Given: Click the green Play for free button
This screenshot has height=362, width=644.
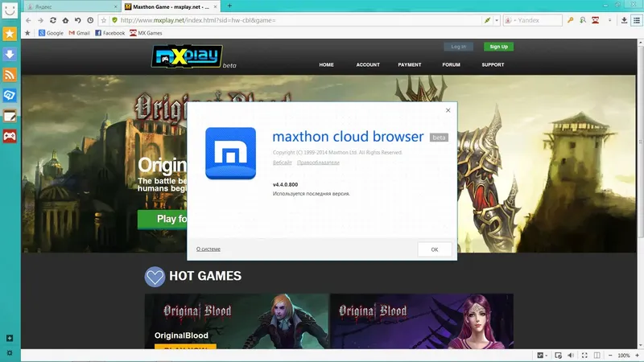Looking at the screenshot, I should coord(163,219).
